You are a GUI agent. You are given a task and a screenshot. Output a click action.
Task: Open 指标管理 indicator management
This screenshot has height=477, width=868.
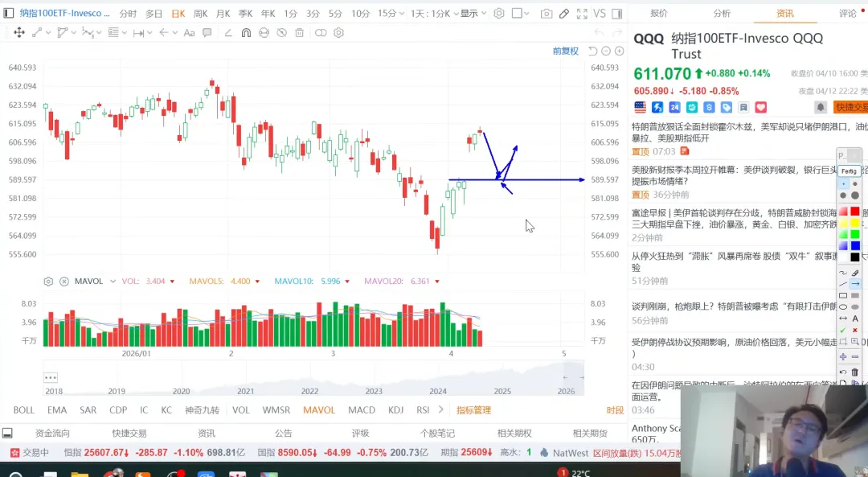(x=474, y=410)
